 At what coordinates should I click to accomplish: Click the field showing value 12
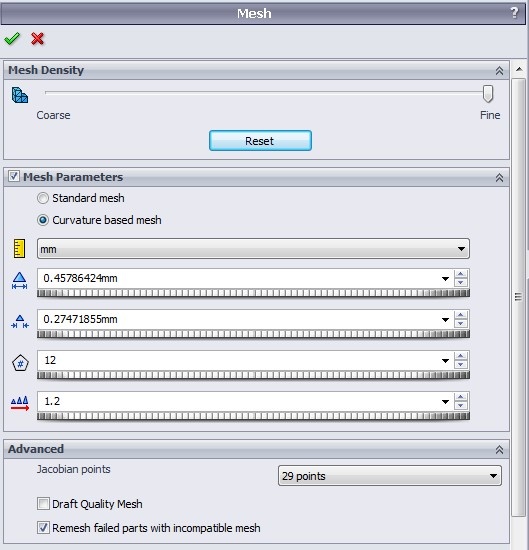(x=239, y=361)
